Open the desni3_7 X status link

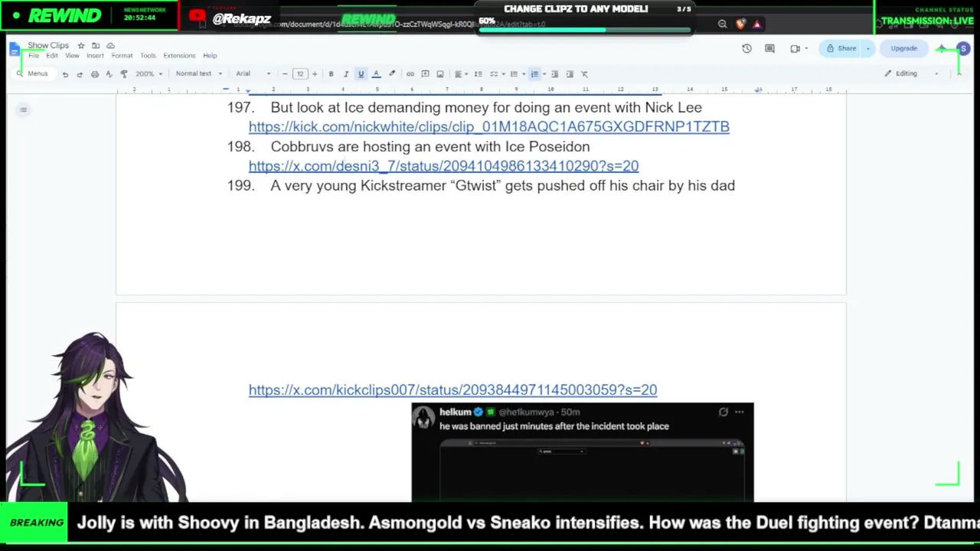pyautogui.click(x=443, y=166)
